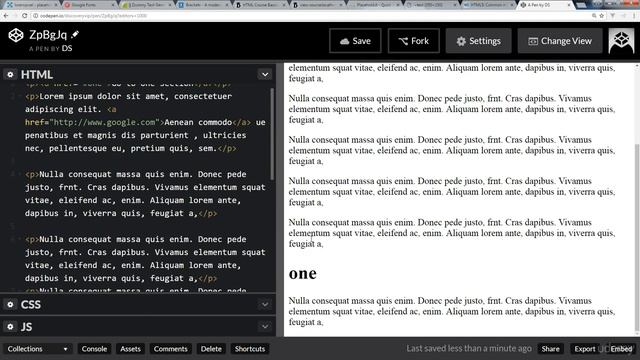Switch to the Google Forms tab
The image size is (640, 360).
(89, 5)
